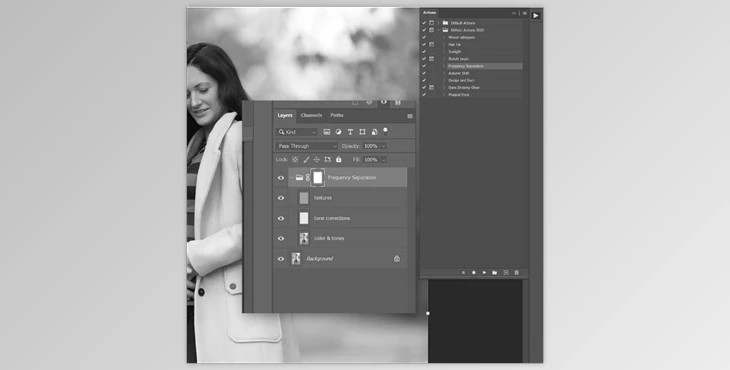
Task: Filter layers by shape layers icon
Action: (362, 132)
